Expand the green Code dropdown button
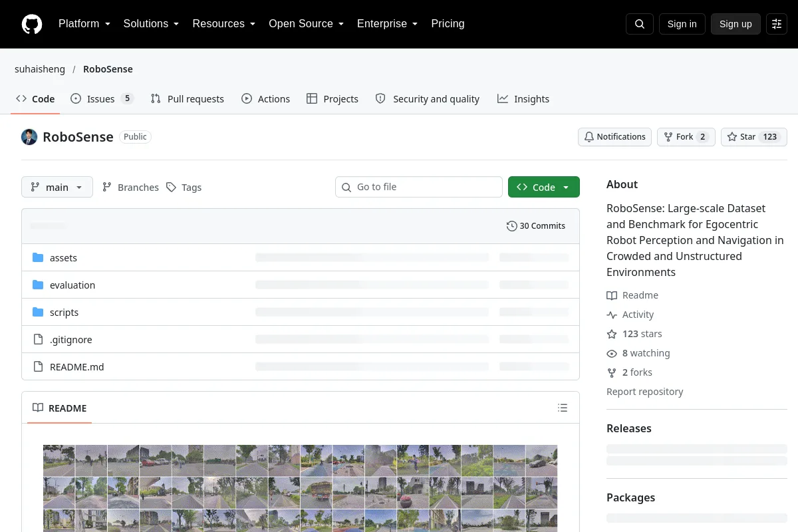The image size is (798, 532). [x=544, y=188]
